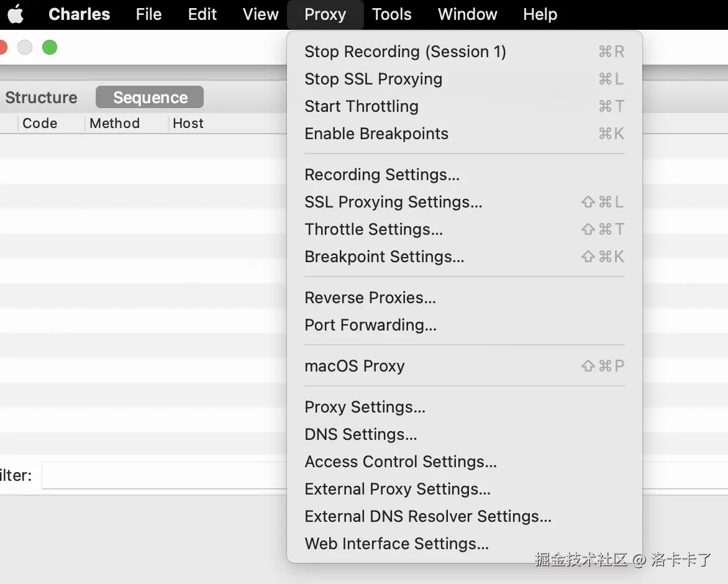Open the Tools menu
Viewport: 728px width, 584px height.
[391, 14]
